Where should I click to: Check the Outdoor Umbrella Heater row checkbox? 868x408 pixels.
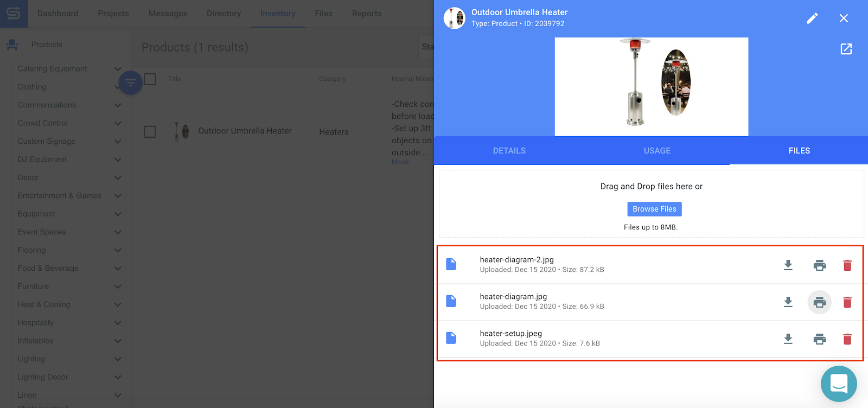click(x=150, y=132)
